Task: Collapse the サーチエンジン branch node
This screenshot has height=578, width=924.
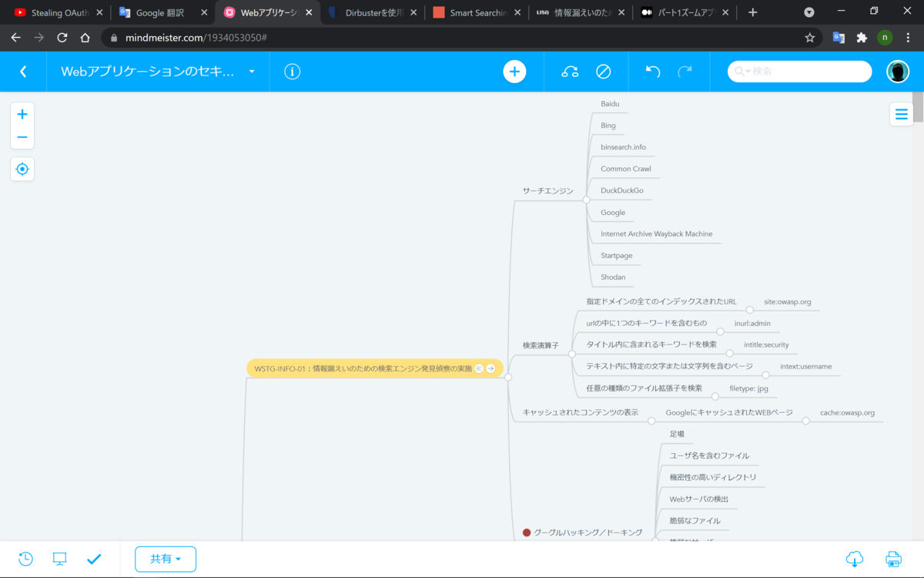Action: coord(586,199)
